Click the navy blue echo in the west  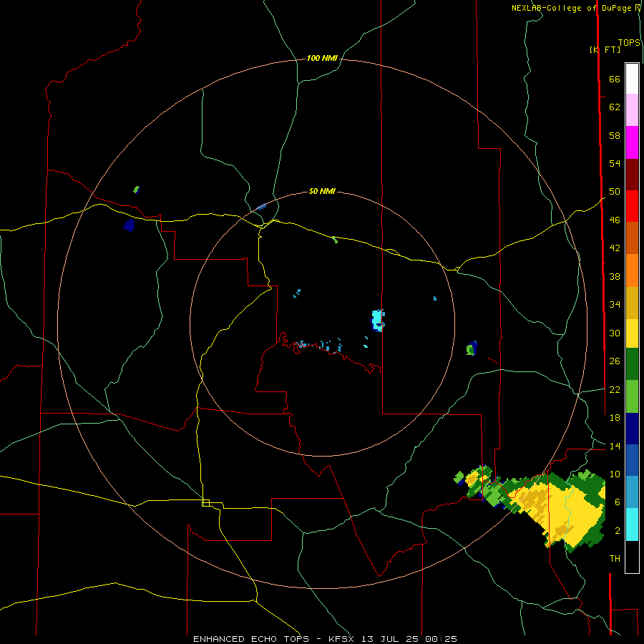coord(129,225)
